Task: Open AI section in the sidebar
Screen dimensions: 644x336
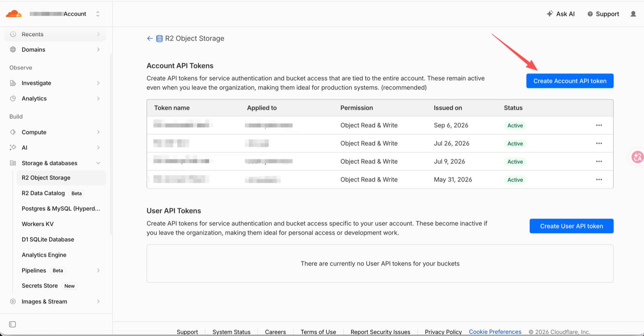Action: point(55,148)
